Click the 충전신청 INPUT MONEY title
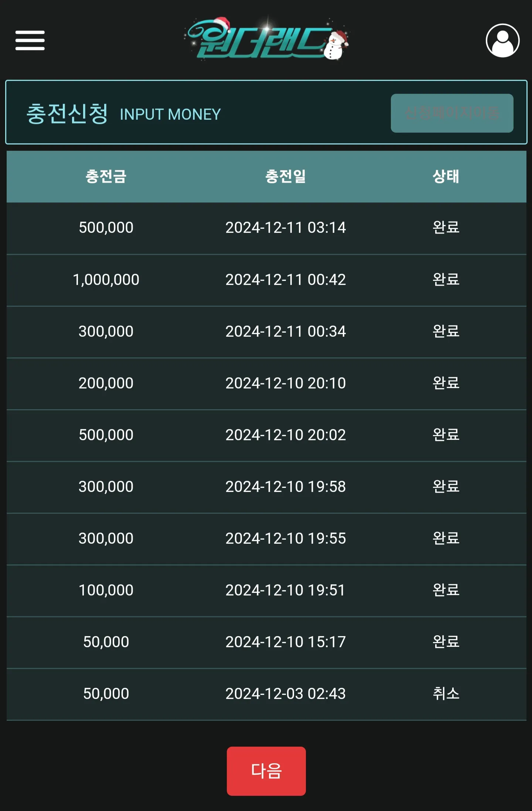 click(123, 113)
